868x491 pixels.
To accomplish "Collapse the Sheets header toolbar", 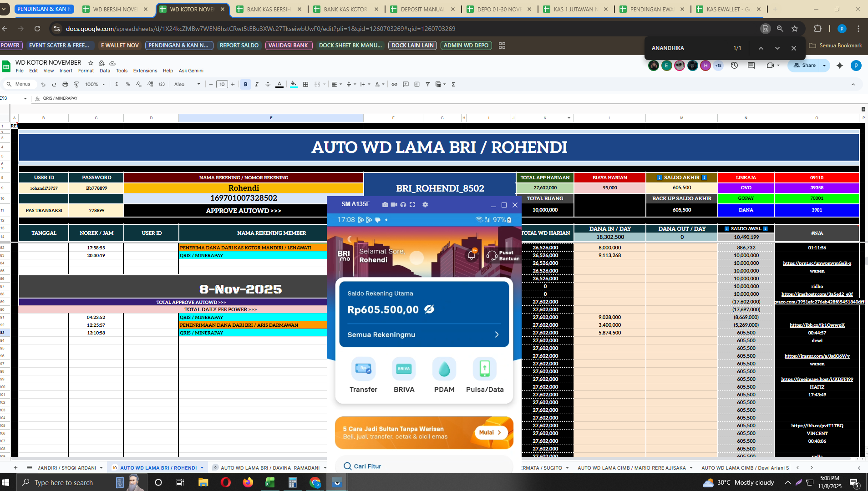I will [x=853, y=84].
